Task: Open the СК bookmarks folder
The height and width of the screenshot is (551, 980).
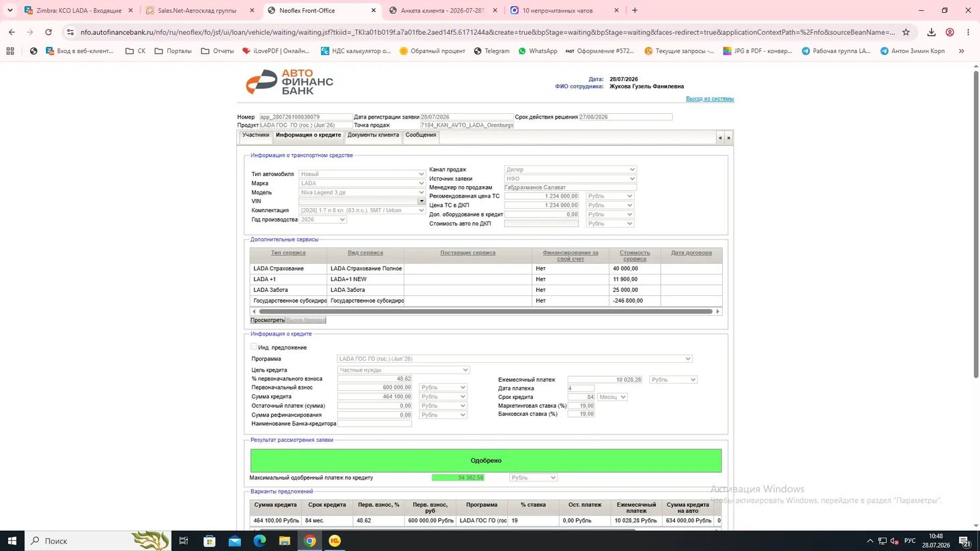Action: [x=135, y=51]
